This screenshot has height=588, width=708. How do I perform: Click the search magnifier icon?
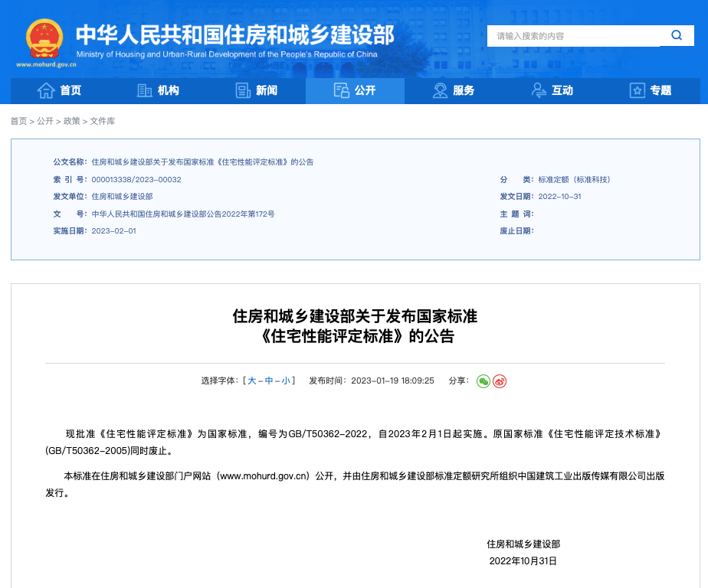point(676,35)
